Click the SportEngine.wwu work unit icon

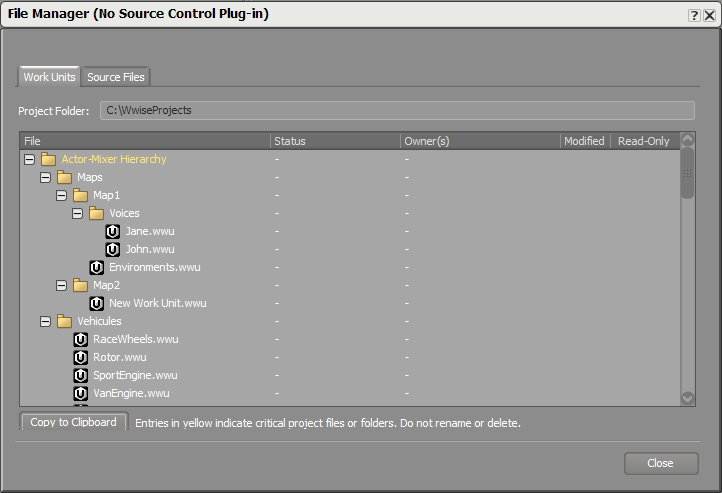click(81, 375)
